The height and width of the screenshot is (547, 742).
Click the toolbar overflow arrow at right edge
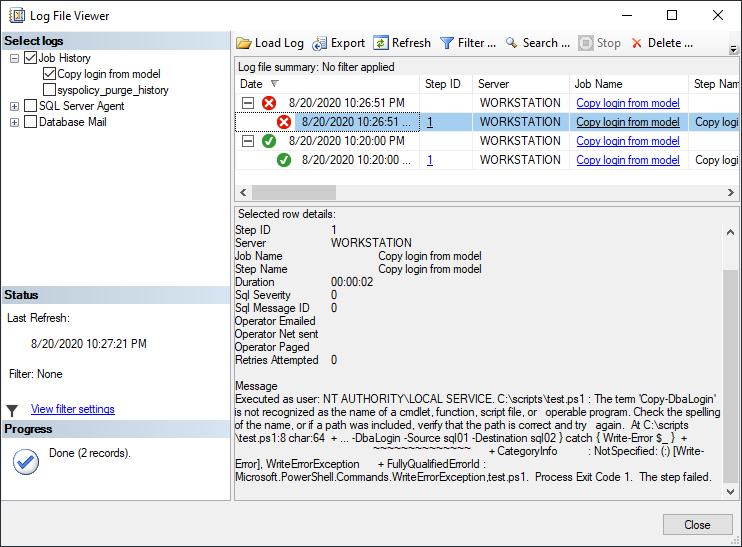pos(733,49)
